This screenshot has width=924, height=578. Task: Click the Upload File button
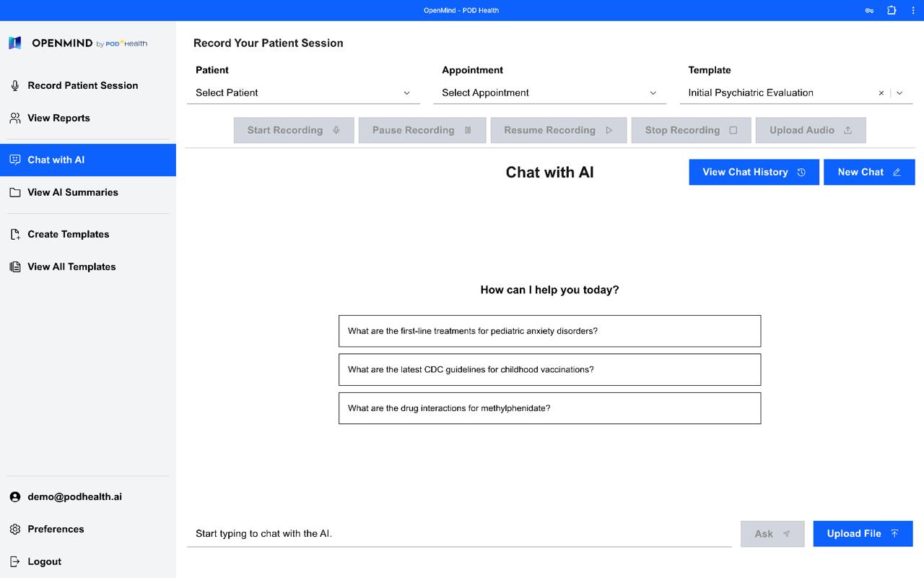coord(863,534)
